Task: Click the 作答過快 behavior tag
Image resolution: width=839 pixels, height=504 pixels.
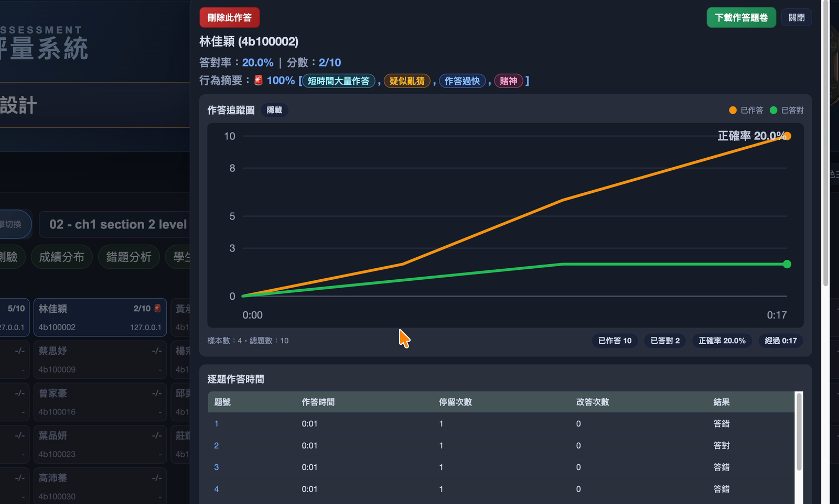Action: (x=462, y=81)
